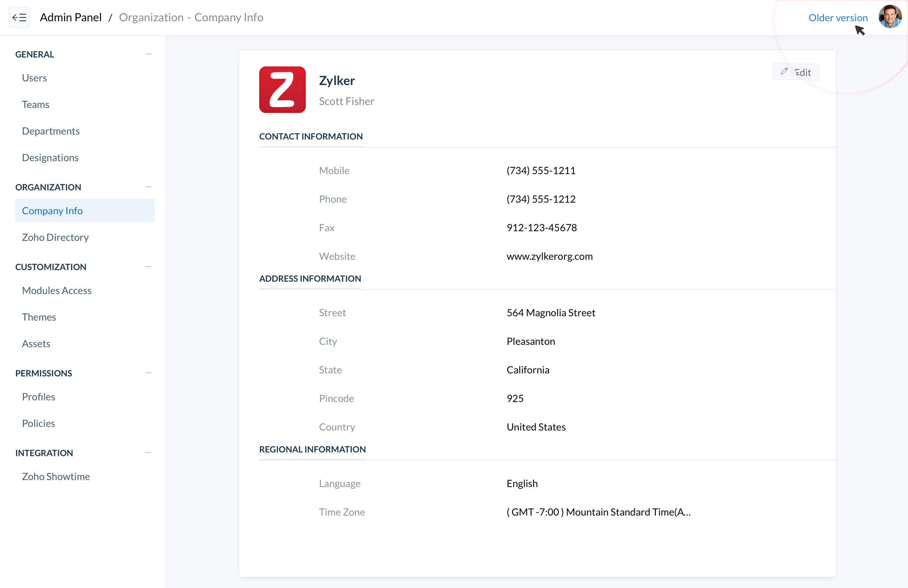Image resolution: width=908 pixels, height=588 pixels.
Task: Click the country value United States
Action: [536, 427]
